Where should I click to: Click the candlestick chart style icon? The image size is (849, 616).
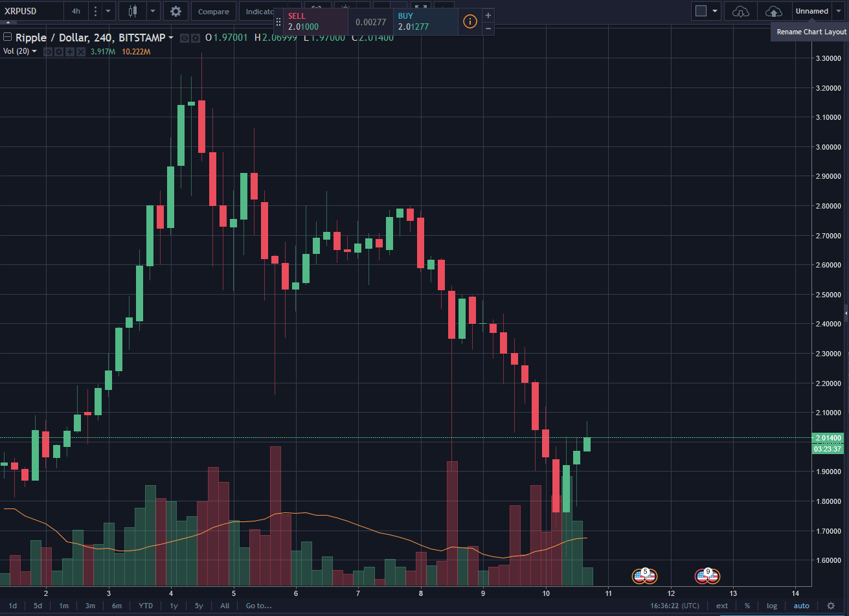133,11
